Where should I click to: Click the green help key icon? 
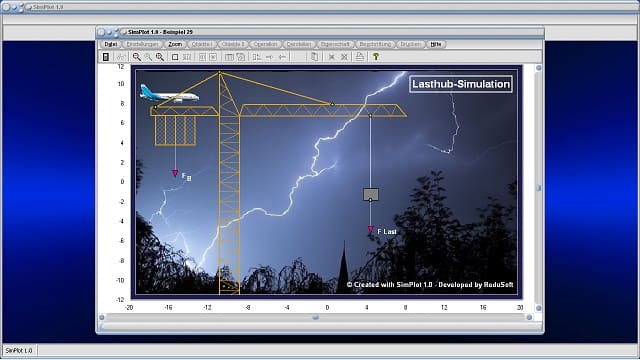tap(376, 57)
